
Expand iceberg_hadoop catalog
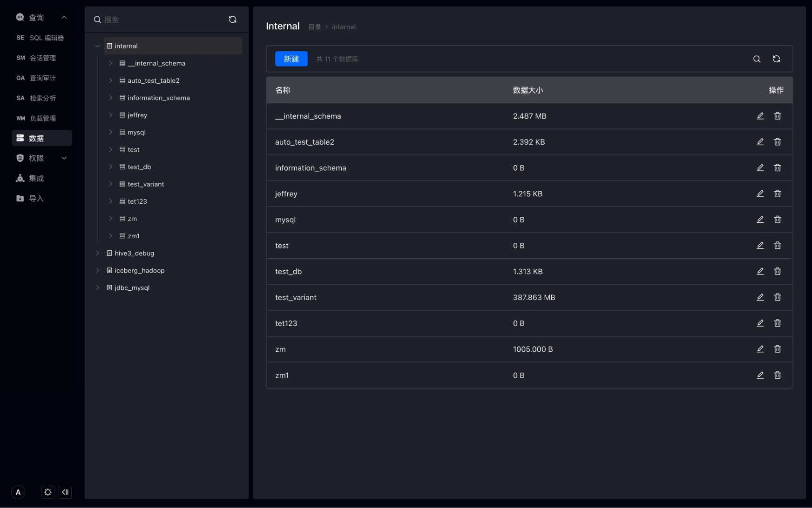pos(97,270)
